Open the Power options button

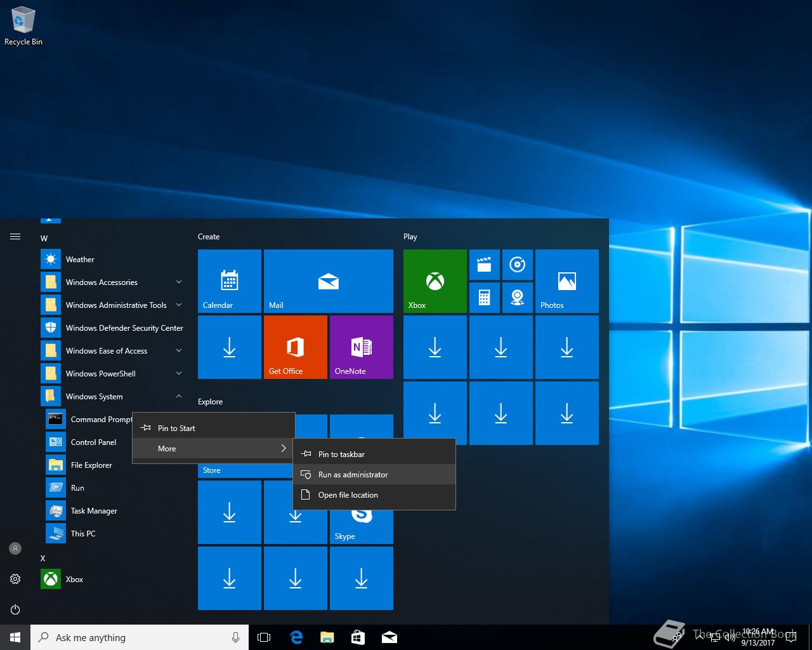[x=15, y=609]
